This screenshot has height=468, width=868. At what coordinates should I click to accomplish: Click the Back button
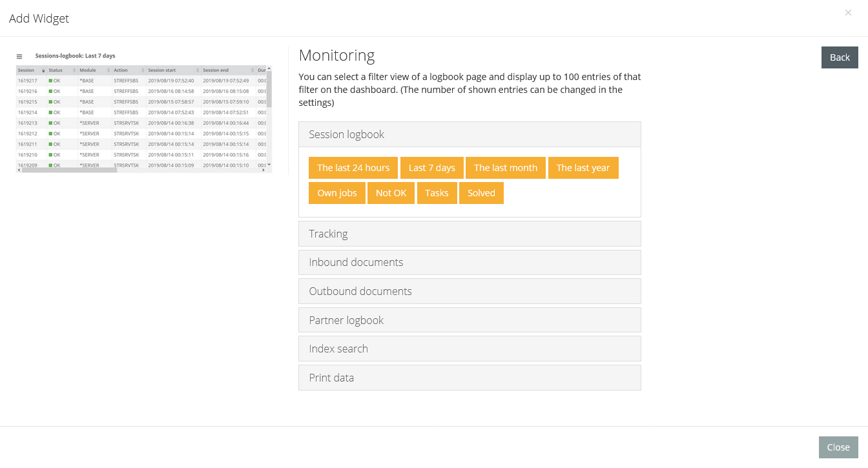tap(840, 57)
